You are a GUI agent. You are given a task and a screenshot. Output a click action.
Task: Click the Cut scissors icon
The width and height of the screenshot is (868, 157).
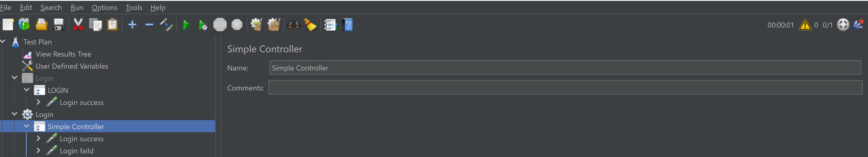78,25
